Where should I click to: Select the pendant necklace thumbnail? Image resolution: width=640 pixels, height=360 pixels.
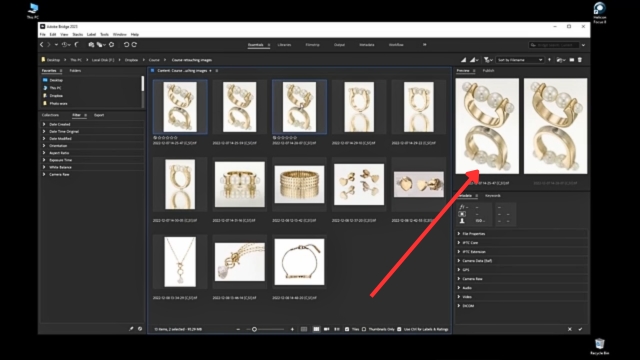pyautogui.click(x=180, y=262)
